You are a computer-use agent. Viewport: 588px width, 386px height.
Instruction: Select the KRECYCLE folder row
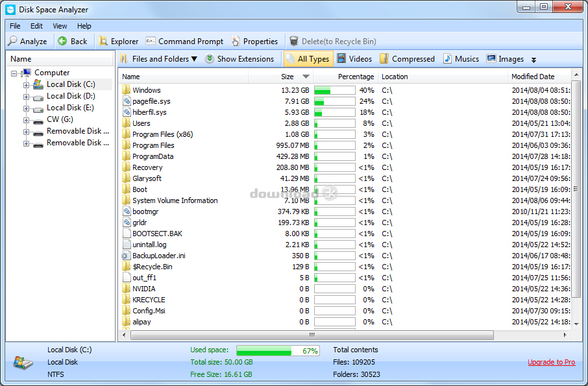346,300
